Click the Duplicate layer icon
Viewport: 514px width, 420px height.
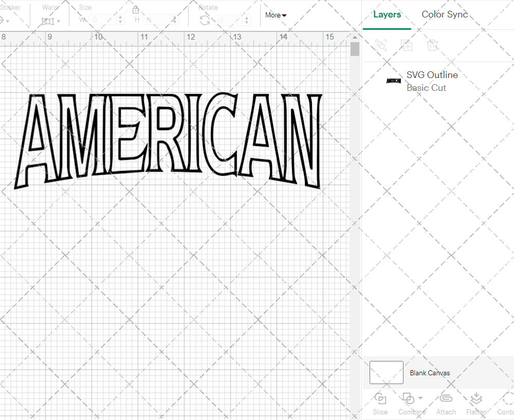pos(407,45)
